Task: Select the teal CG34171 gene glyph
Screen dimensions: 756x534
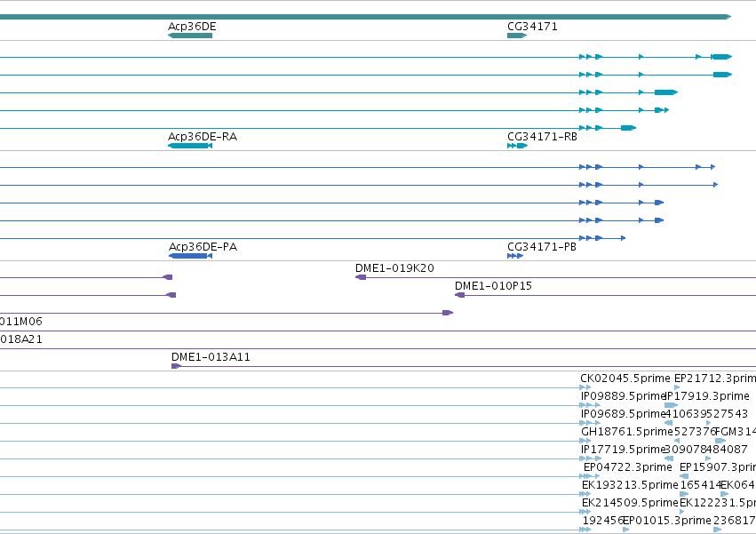Action: pos(517,36)
